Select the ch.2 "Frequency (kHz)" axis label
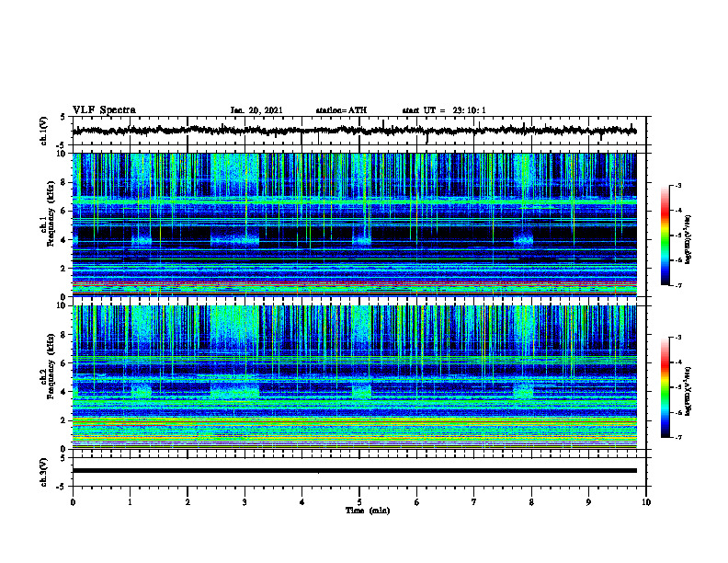 [x=51, y=366]
